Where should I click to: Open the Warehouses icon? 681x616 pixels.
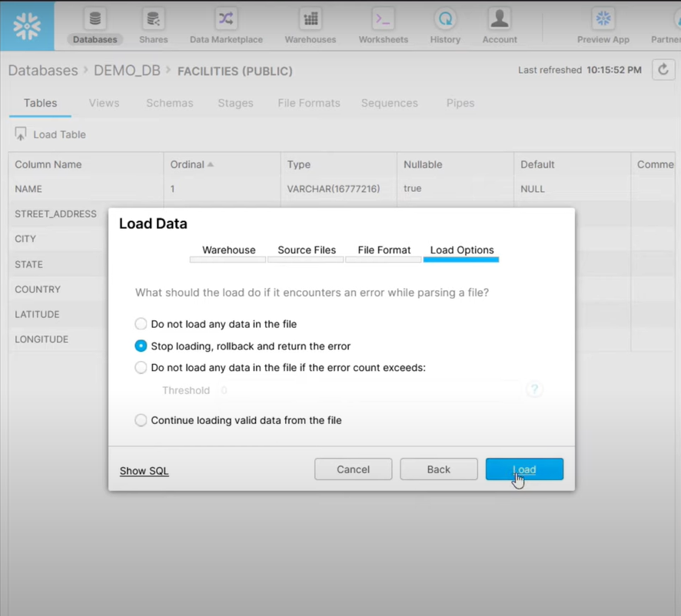click(311, 18)
